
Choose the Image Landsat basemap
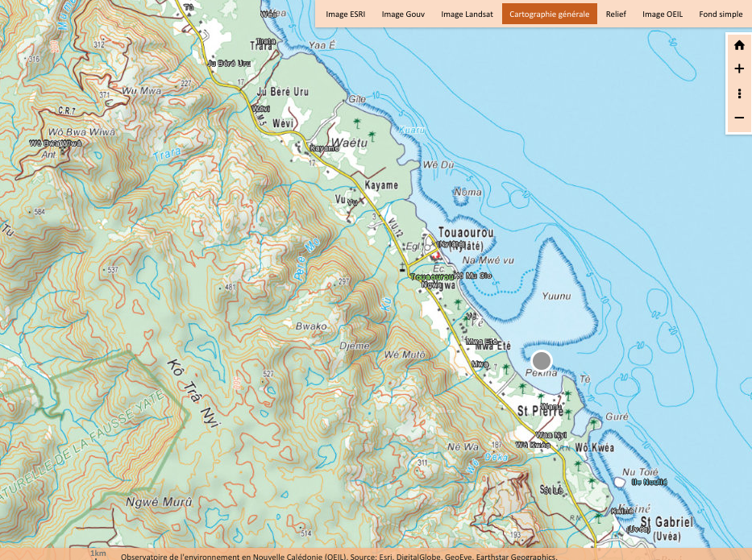[x=467, y=14]
